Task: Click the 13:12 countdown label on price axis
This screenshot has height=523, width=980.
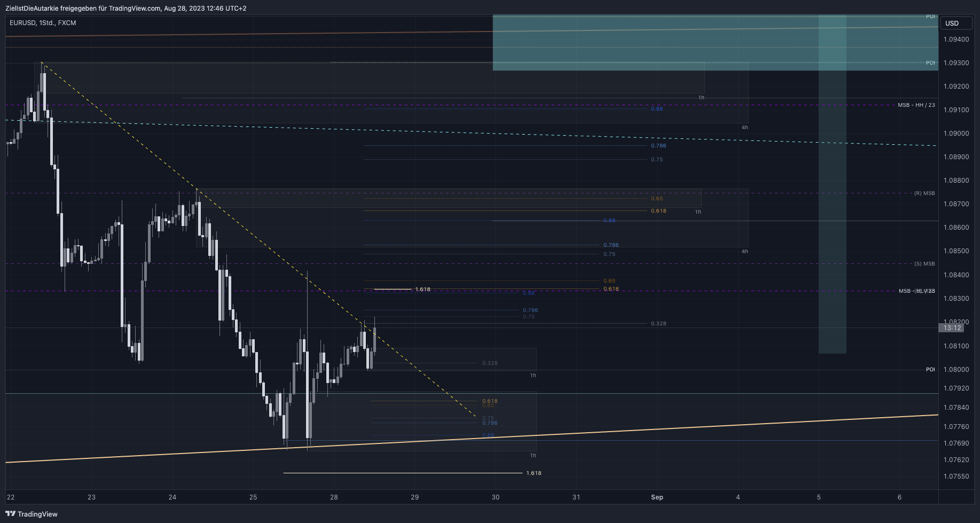Action: pyautogui.click(x=952, y=328)
